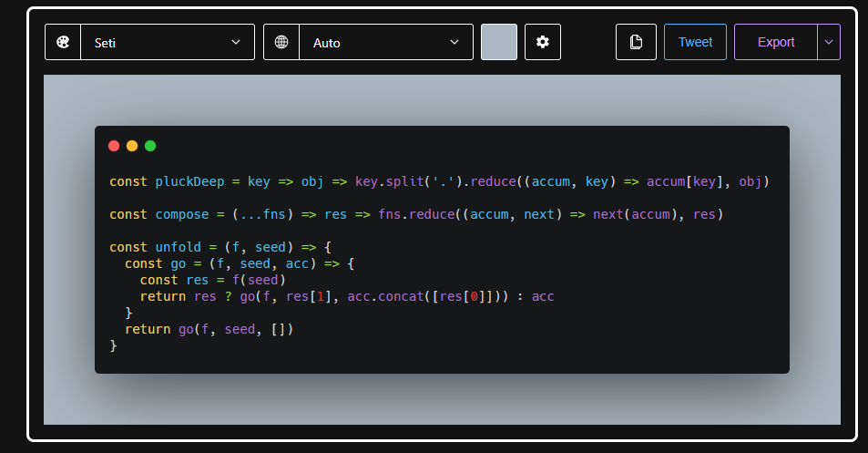
Task: Click the theme palette icon
Action: click(63, 42)
